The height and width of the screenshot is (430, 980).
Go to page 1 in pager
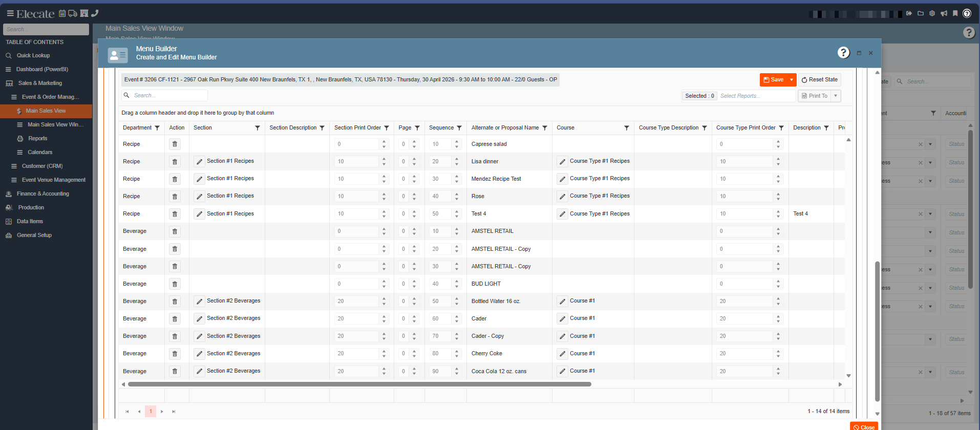[151, 412]
